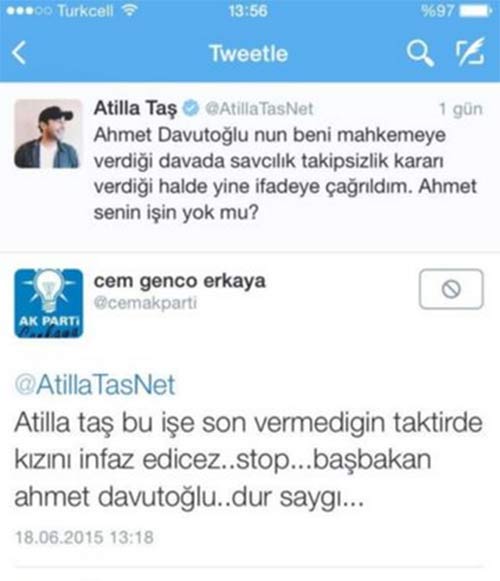Tap the battery indicator in the status bar
Screen dimensions: 500x581
click(x=476, y=11)
